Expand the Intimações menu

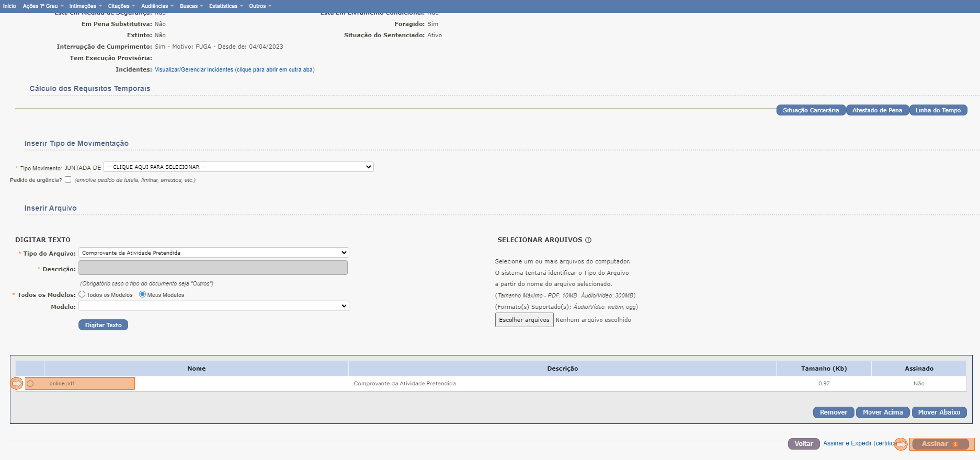point(85,6)
